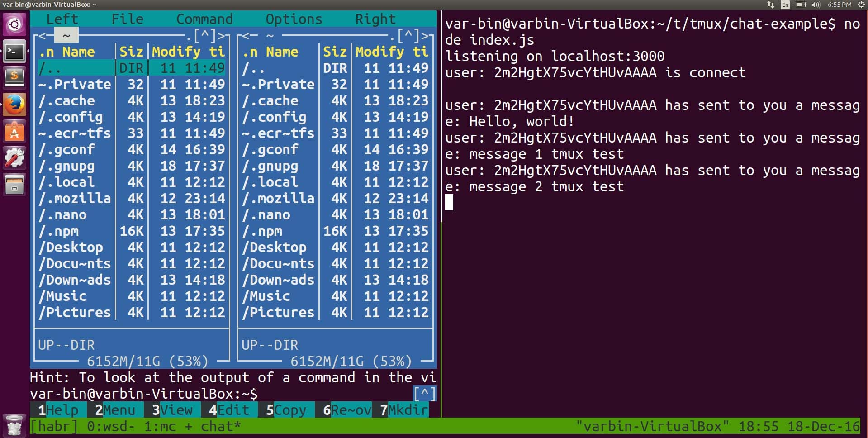Click the tmux session name [habr]
The width and height of the screenshot is (868, 438).
(x=54, y=426)
